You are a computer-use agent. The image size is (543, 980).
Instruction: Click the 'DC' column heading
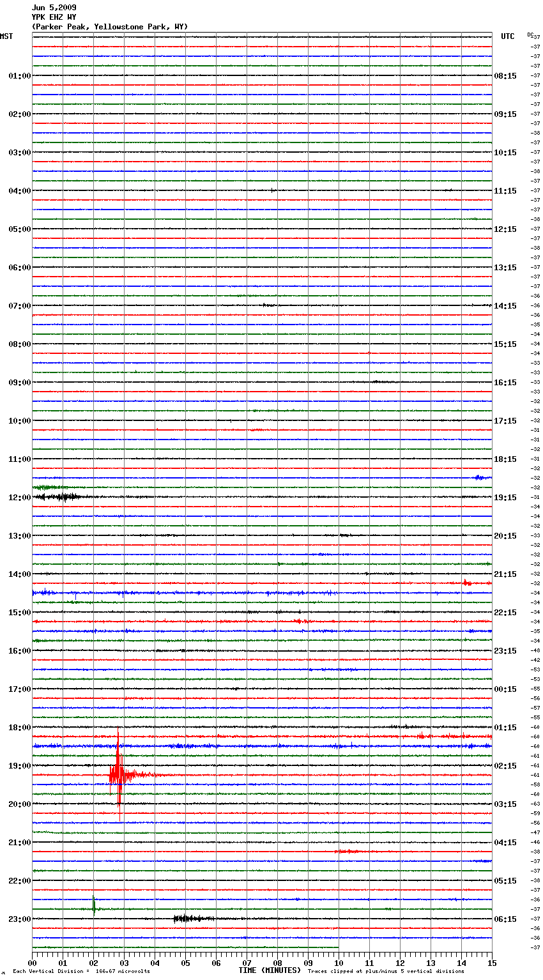click(x=530, y=34)
